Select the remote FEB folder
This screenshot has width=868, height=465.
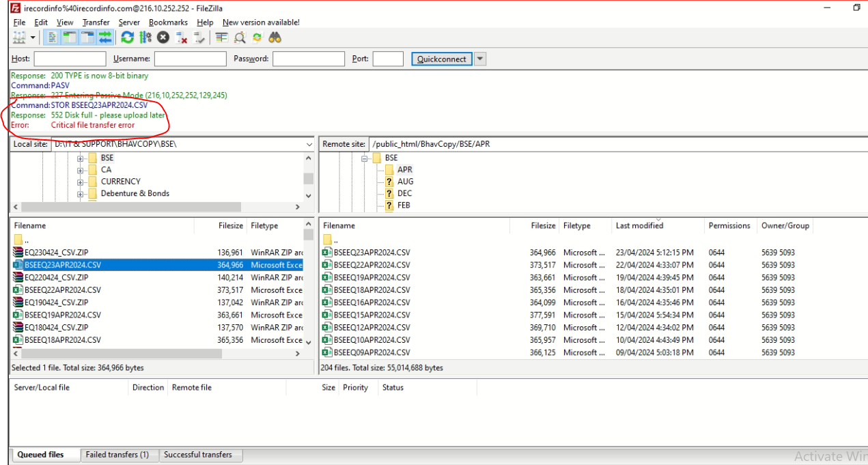[x=404, y=205]
